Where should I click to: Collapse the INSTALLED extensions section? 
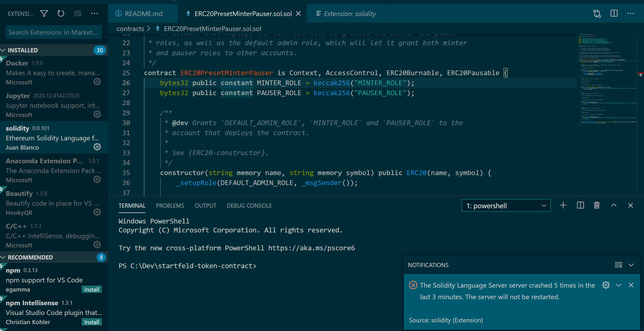tap(3, 50)
